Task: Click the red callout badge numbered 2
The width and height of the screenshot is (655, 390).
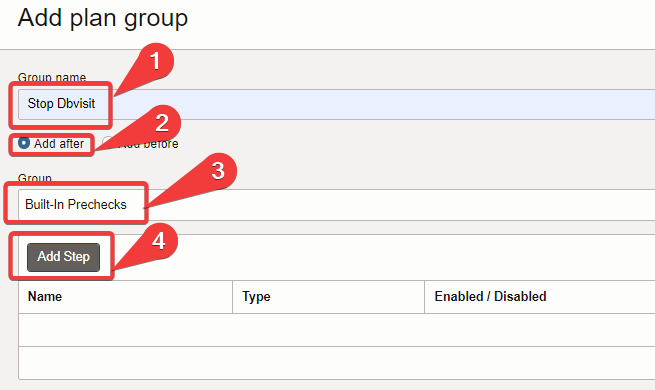Action: tap(162, 123)
